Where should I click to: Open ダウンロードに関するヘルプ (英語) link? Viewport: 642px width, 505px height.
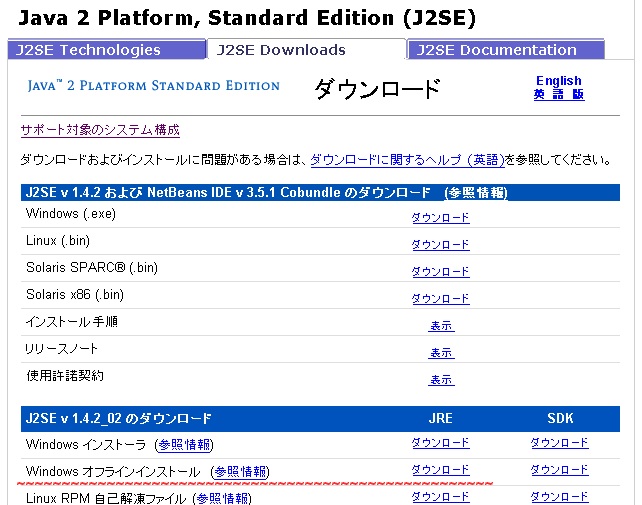click(x=407, y=159)
